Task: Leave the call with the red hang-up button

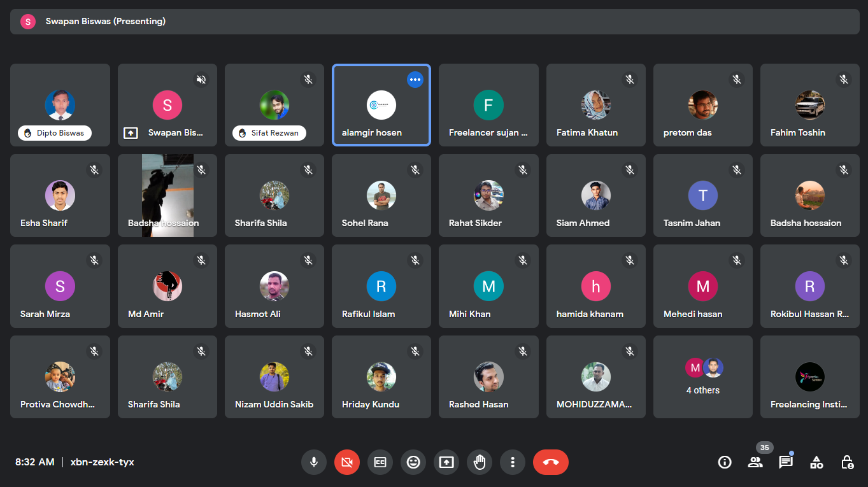Action: 551,462
